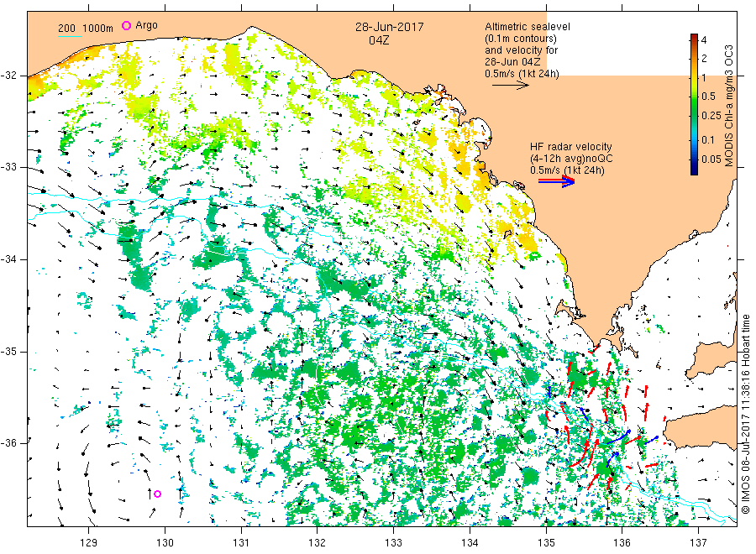Click the '(0.1m contours)' text

click(521, 39)
